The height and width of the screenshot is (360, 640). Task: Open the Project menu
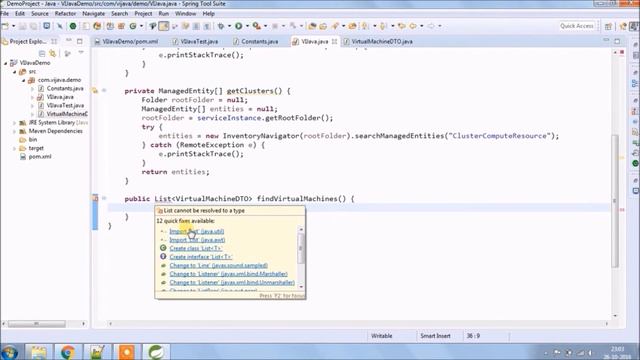143,13
